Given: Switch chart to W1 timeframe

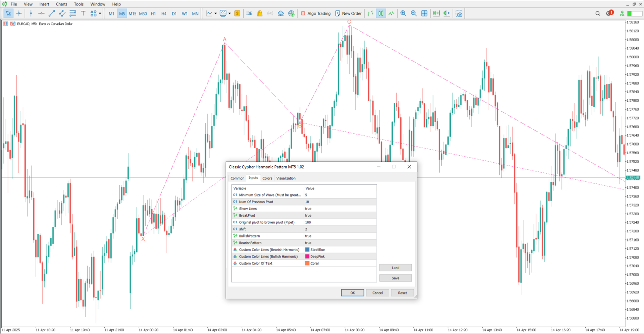Looking at the screenshot, I should pyautogui.click(x=185, y=14).
